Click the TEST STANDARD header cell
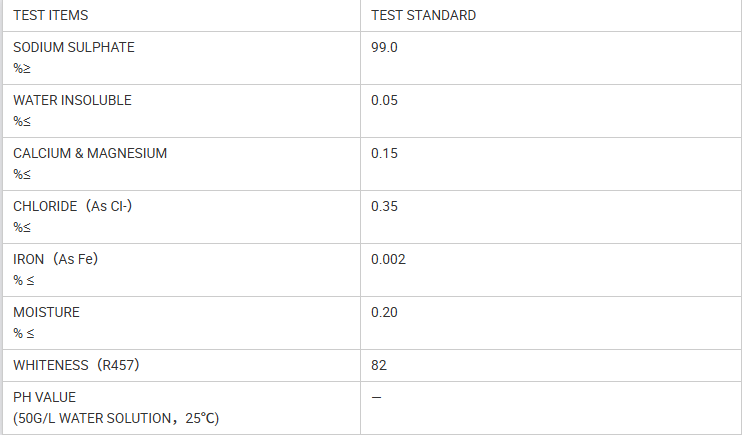This screenshot has height=435, width=743. pyautogui.click(x=551, y=15)
